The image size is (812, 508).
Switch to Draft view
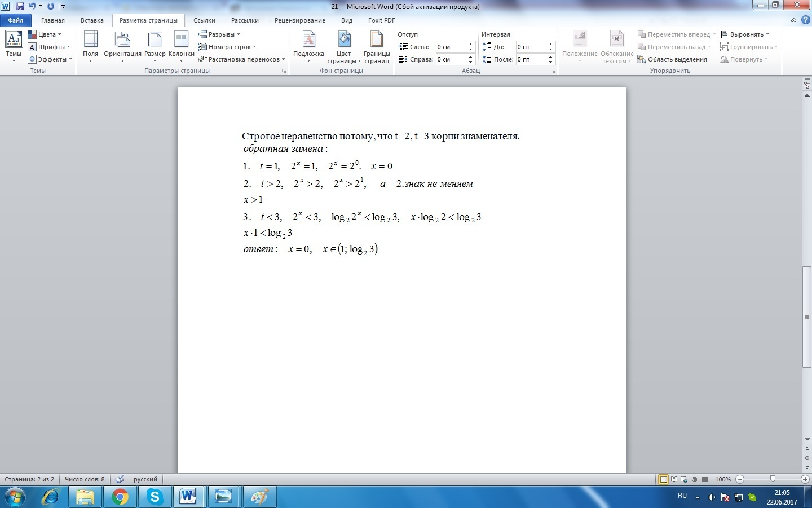point(704,480)
